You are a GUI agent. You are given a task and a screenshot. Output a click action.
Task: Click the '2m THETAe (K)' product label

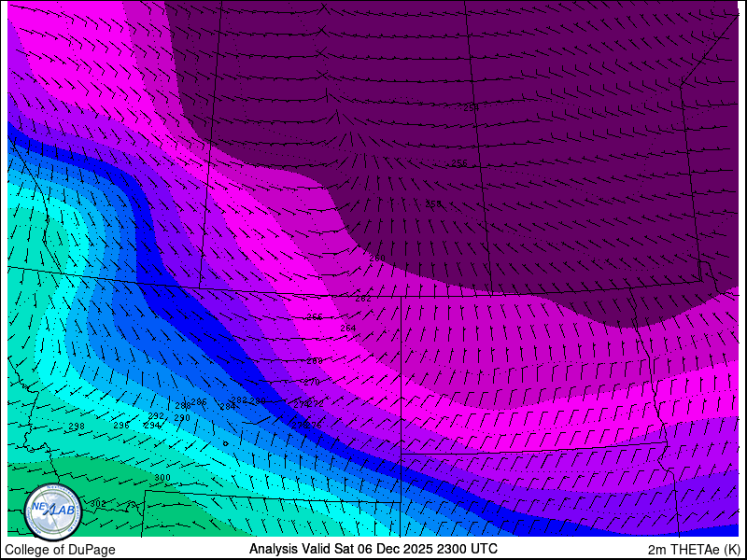(695, 550)
